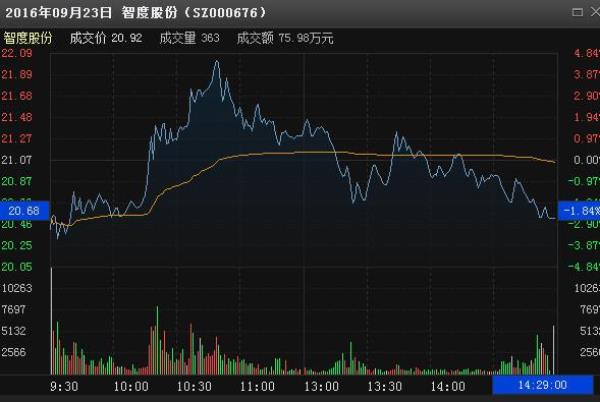Click the 0.00% percentage axis label

583,160
